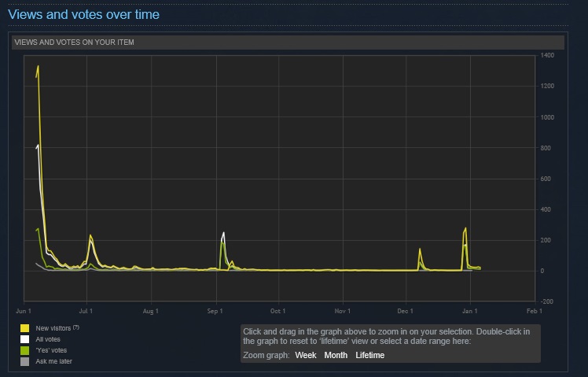Viewport: 588px width, 377px height.
Task: Select the New visitors legend label
Action: pyautogui.click(x=53, y=327)
